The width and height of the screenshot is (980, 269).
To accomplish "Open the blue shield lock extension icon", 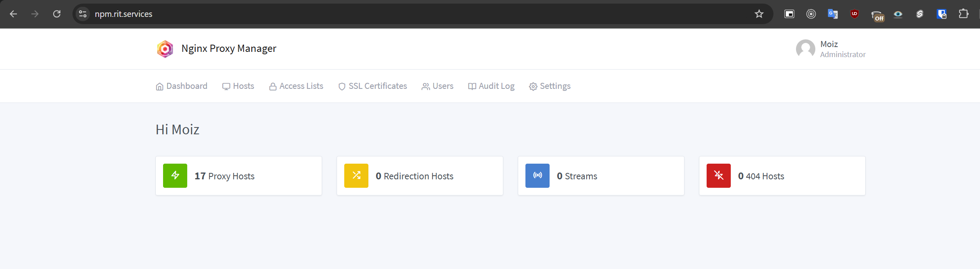I will tap(941, 14).
